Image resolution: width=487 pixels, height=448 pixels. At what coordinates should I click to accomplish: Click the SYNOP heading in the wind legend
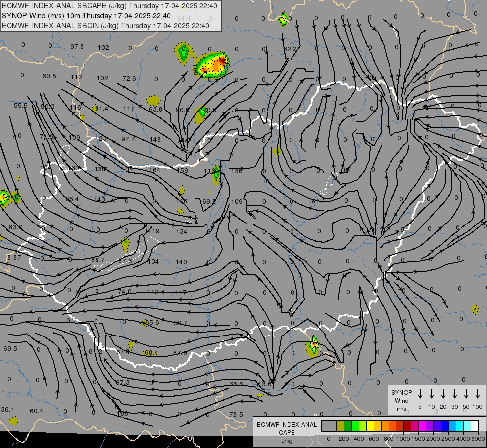[x=401, y=392]
